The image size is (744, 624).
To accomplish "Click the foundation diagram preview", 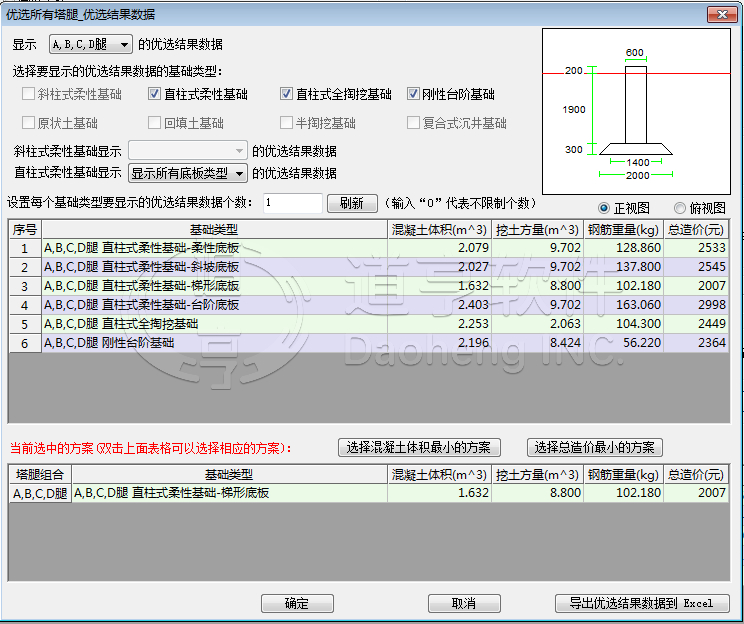I will click(x=636, y=112).
